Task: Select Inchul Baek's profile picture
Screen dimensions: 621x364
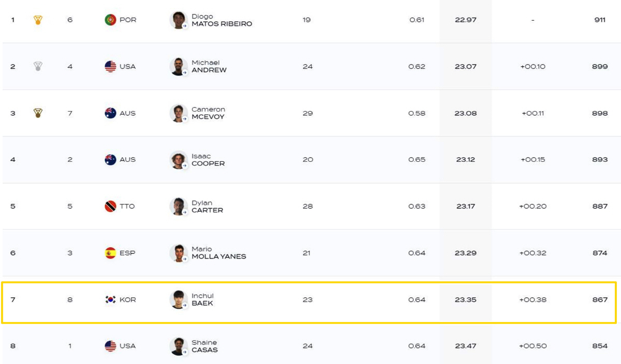Action: pyautogui.click(x=179, y=300)
